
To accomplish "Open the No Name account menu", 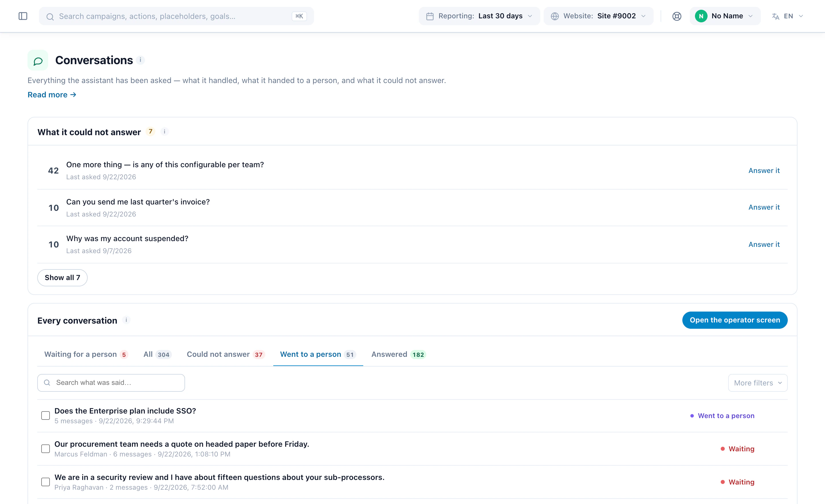I will pos(725,16).
